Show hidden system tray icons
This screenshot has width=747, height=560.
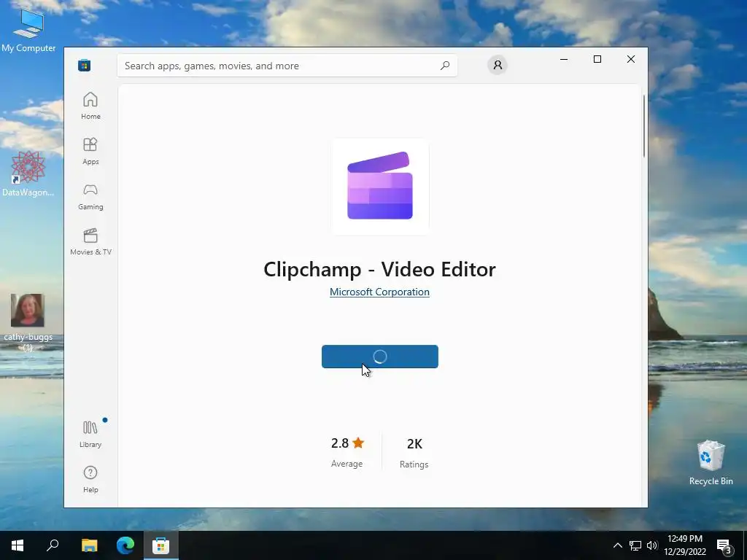click(x=617, y=545)
